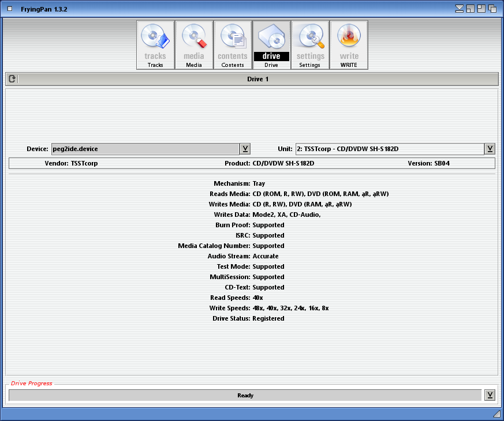Click the window close gadget at top-left
This screenshot has height=421, width=504.
10,9
